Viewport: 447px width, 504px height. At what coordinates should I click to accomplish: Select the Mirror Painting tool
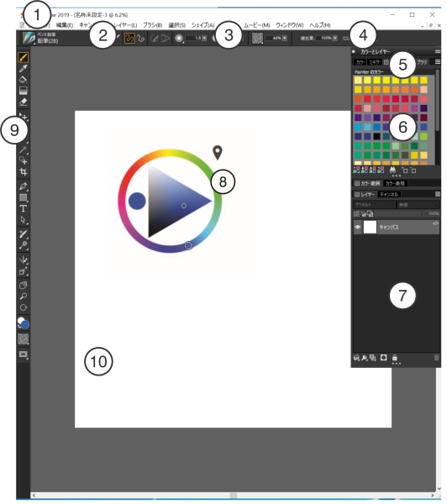click(x=24, y=260)
